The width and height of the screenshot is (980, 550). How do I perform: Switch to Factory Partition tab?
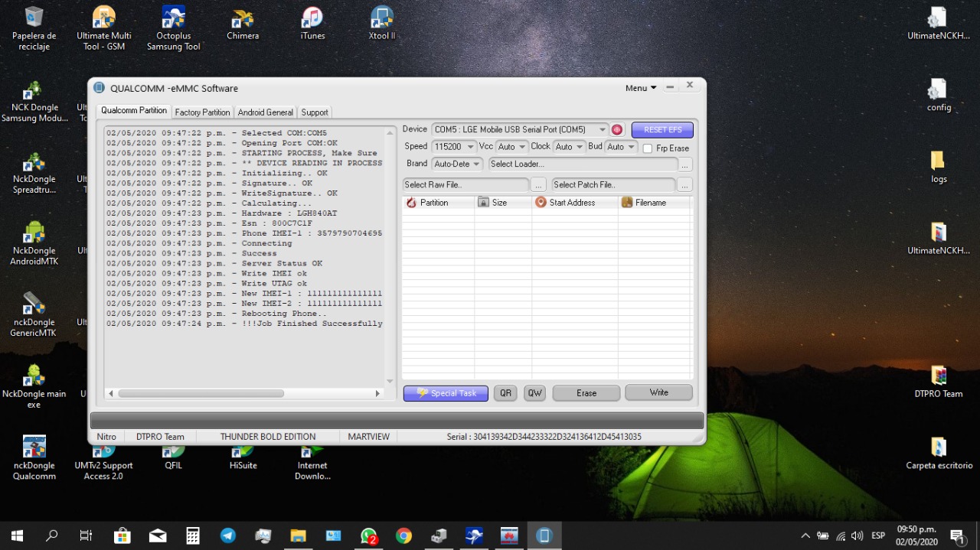[202, 112]
